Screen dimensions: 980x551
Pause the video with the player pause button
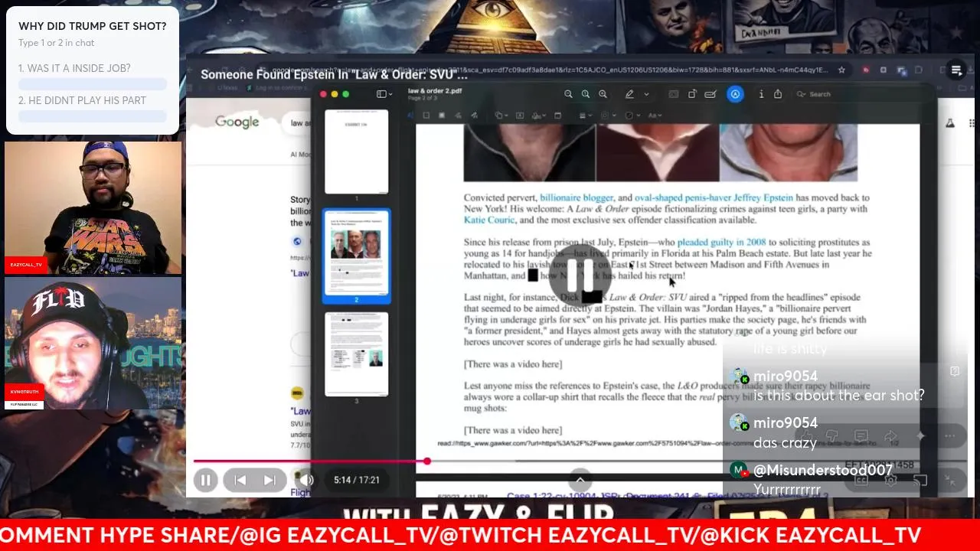tap(205, 480)
